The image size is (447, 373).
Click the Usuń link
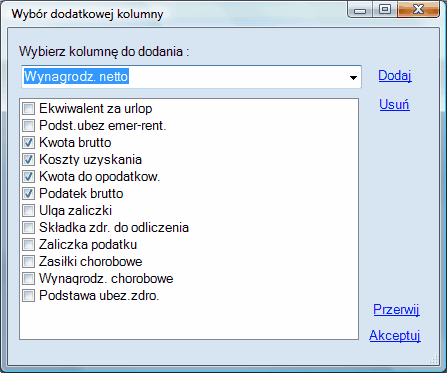(x=394, y=105)
